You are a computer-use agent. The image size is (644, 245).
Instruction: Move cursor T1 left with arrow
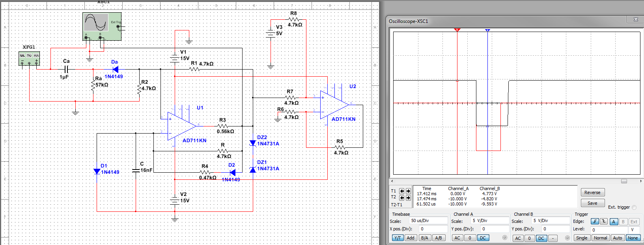tap(402, 191)
